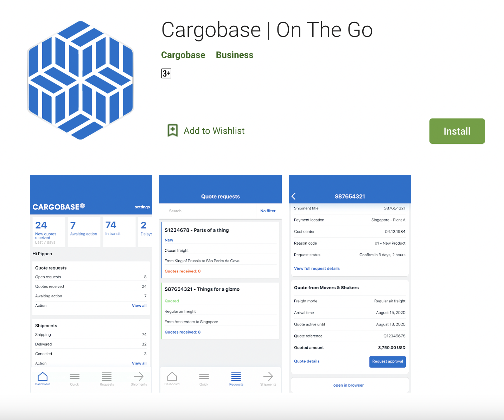Click the Quote details link
The image size is (504, 420).
pyautogui.click(x=307, y=361)
